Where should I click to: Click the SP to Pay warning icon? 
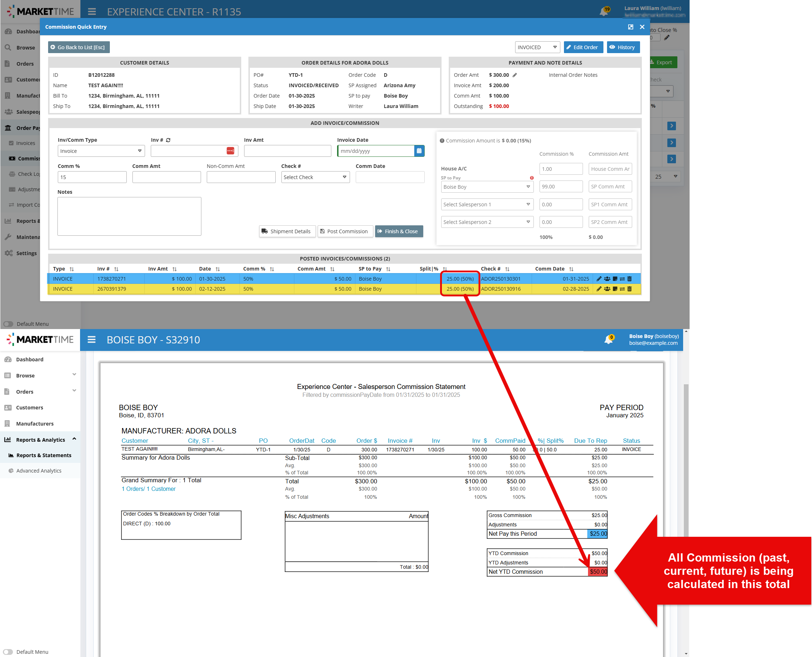click(532, 178)
